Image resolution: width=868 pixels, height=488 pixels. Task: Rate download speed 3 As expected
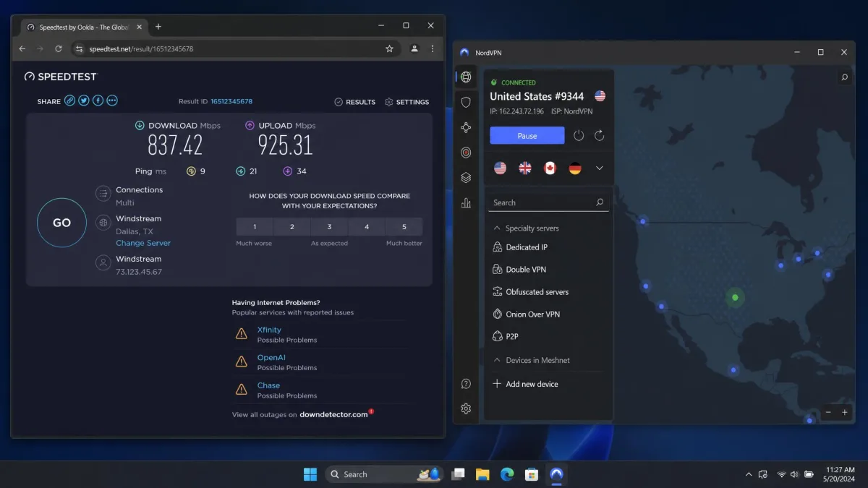click(x=329, y=226)
